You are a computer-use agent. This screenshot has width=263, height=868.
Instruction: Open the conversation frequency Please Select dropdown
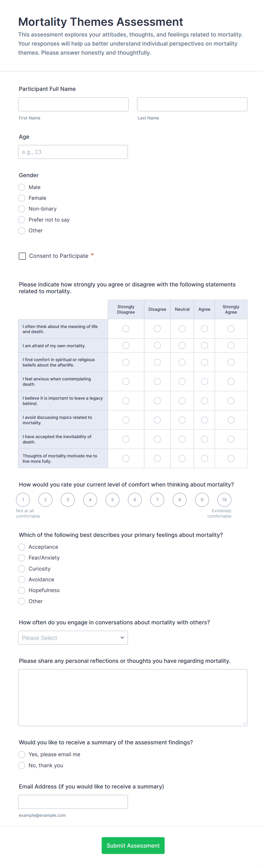coord(73,638)
